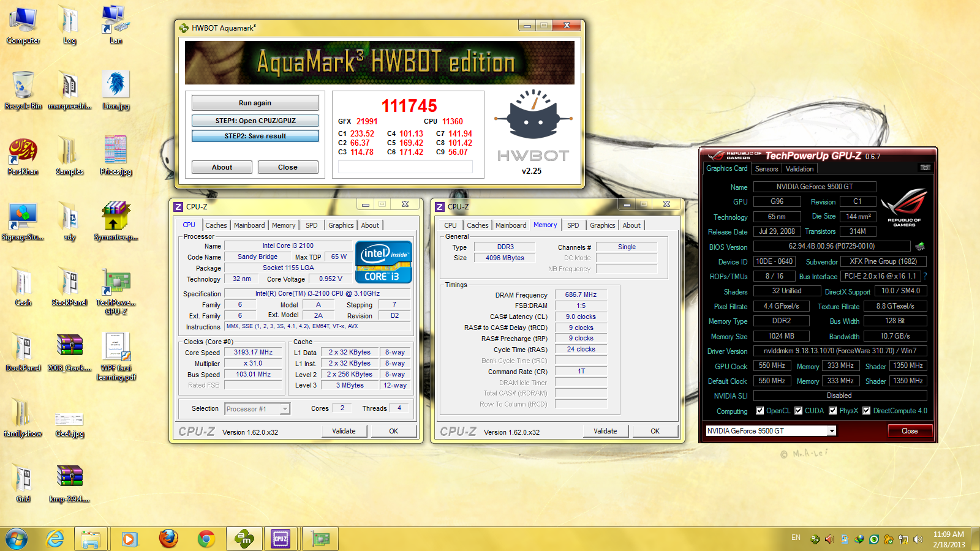Select the Prices.jpg desktop file
The image size is (980, 551).
tap(116, 157)
